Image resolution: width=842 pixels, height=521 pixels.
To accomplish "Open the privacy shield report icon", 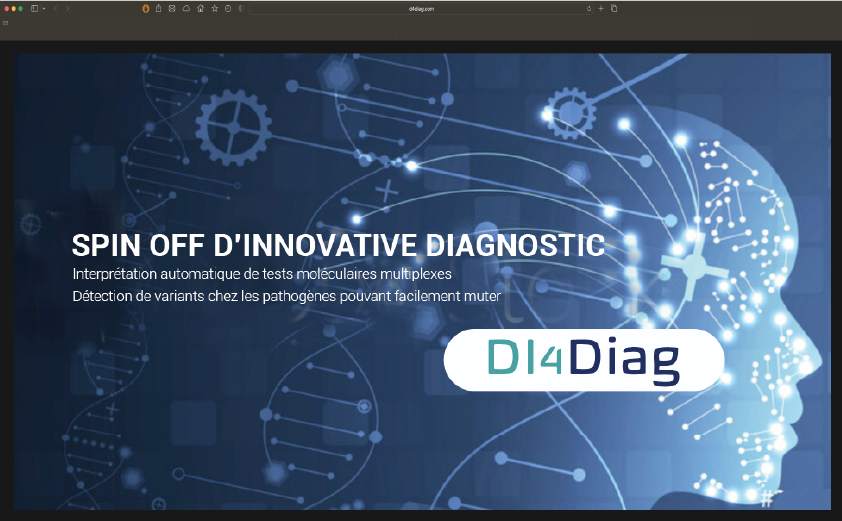I will tap(240, 8).
